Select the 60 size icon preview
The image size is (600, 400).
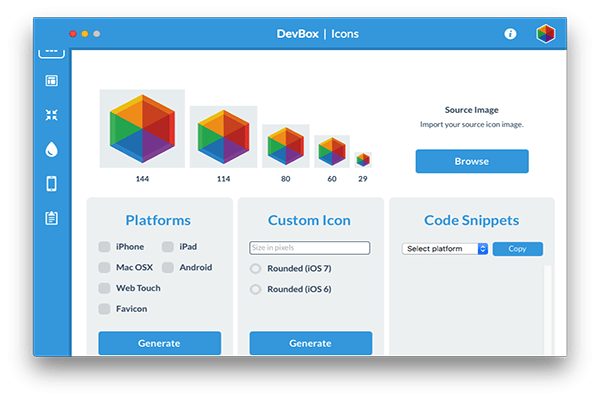[x=332, y=151]
